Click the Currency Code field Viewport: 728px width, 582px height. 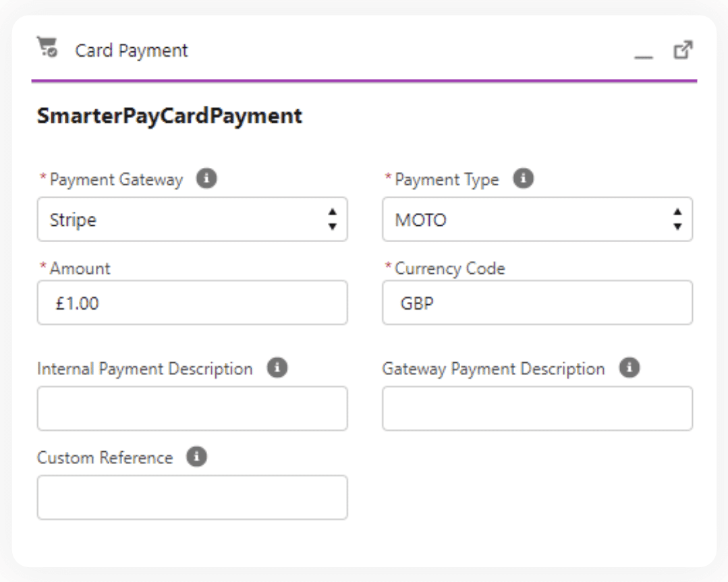(537, 303)
